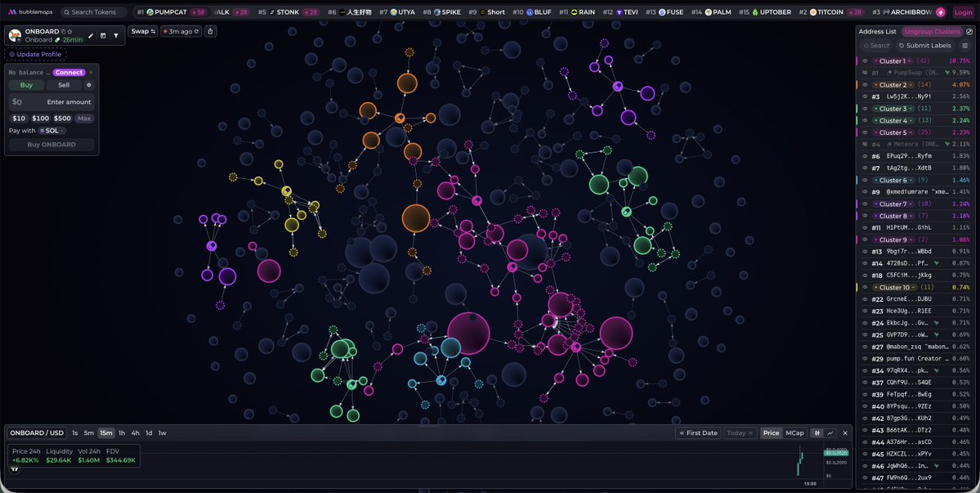Open Pay with SOL dropdown
The height and width of the screenshot is (493, 980).
point(52,131)
